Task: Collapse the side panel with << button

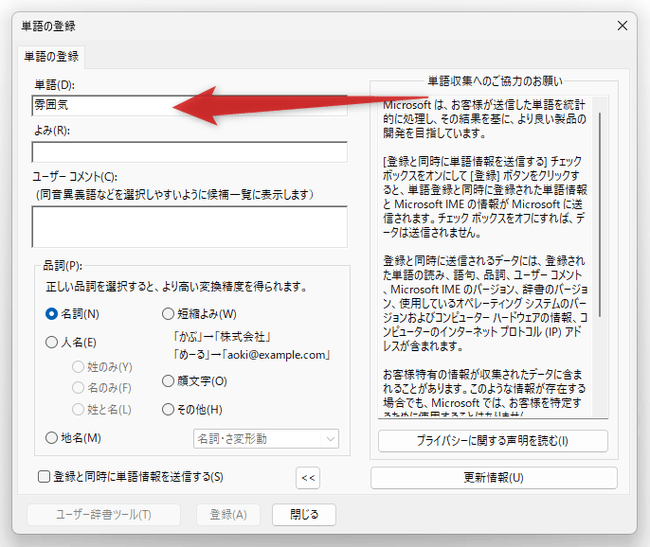Action: tap(308, 478)
